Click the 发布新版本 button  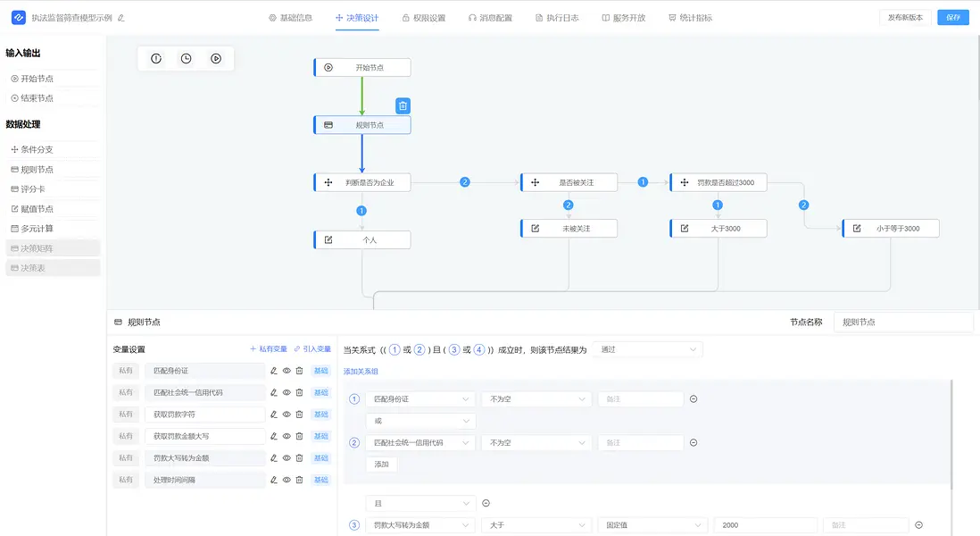click(905, 18)
